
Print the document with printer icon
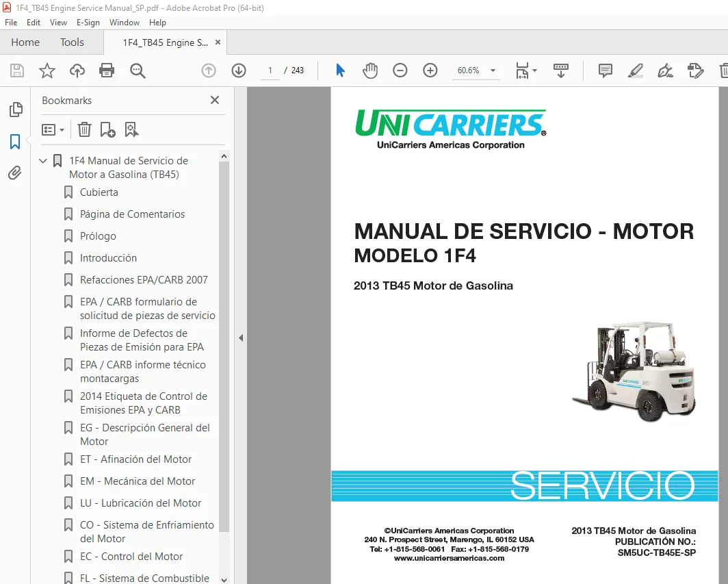[x=107, y=71]
